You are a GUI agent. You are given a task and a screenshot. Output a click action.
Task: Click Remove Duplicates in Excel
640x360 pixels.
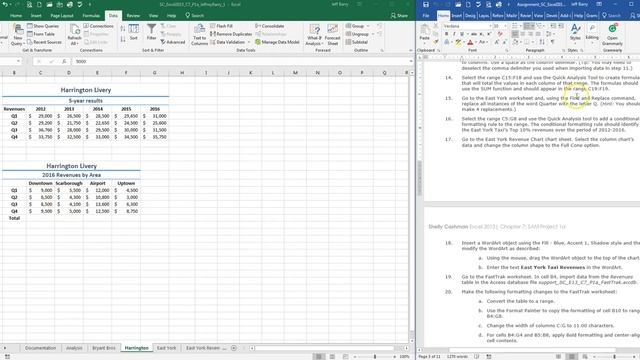pyautogui.click(x=231, y=34)
